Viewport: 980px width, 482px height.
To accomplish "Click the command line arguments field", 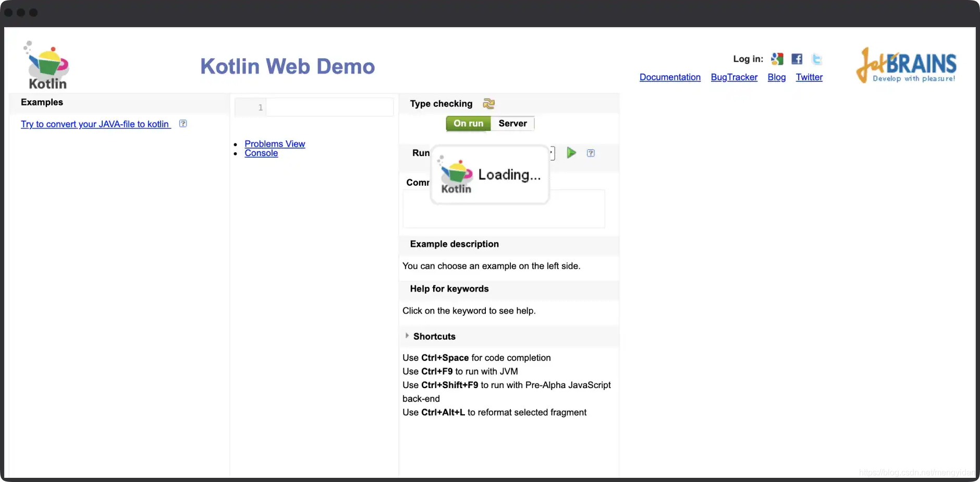I will click(504, 209).
